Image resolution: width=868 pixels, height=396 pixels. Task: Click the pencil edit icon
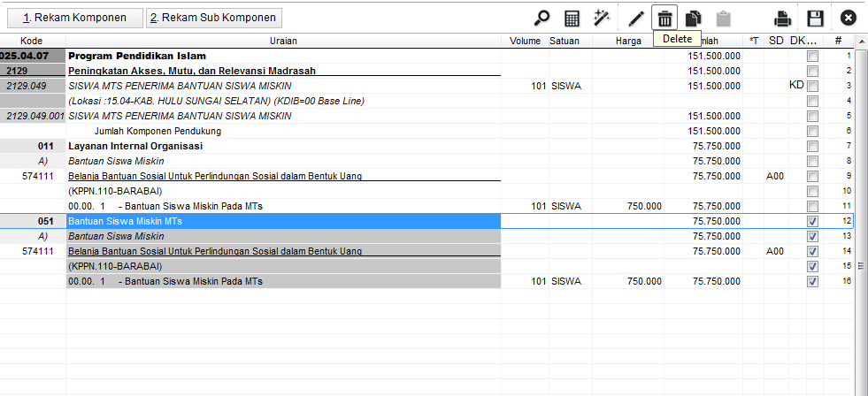(x=636, y=19)
